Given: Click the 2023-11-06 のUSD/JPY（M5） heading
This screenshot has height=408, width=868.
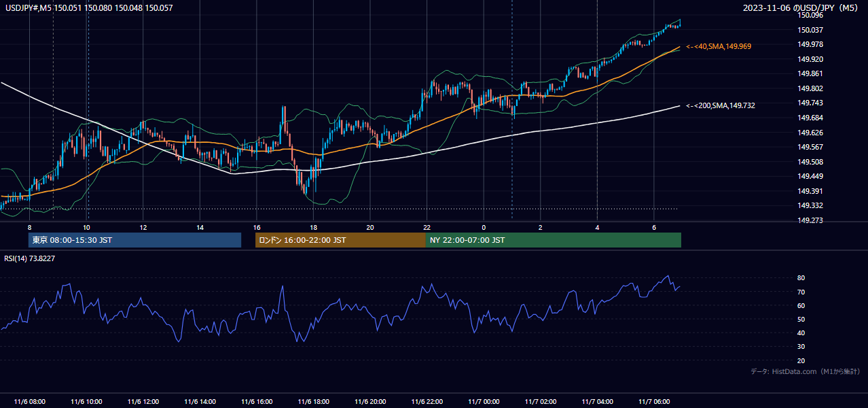Looking at the screenshot, I should [x=802, y=8].
